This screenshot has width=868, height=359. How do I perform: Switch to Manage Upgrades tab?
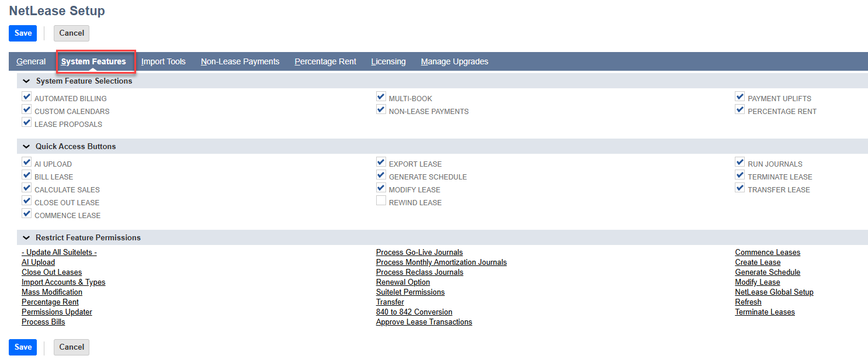pos(454,61)
